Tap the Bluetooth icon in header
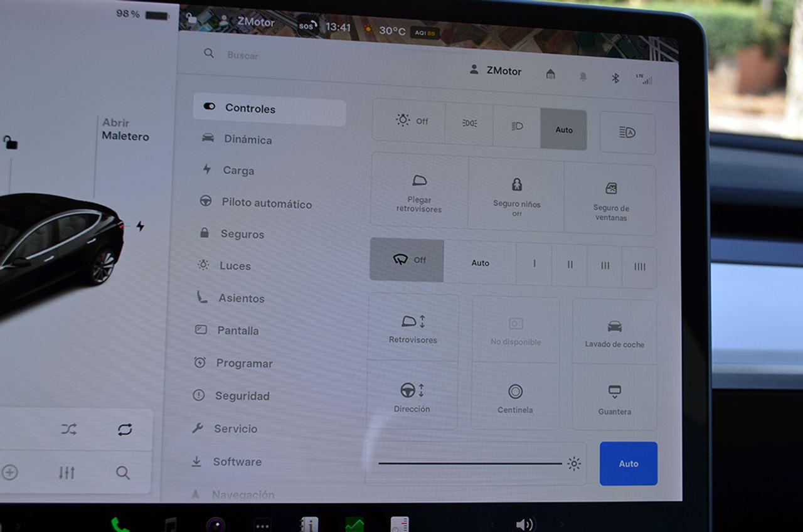The image size is (803, 532). (x=615, y=78)
